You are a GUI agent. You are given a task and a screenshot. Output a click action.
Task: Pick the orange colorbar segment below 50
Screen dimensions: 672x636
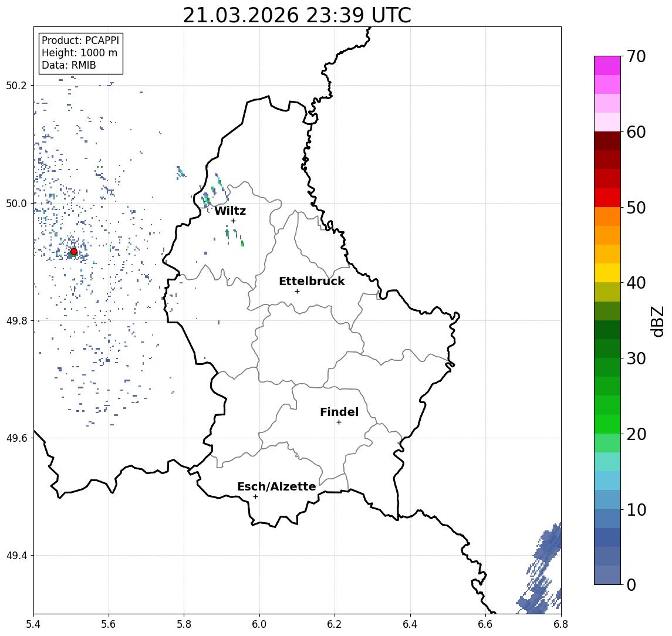(x=607, y=216)
